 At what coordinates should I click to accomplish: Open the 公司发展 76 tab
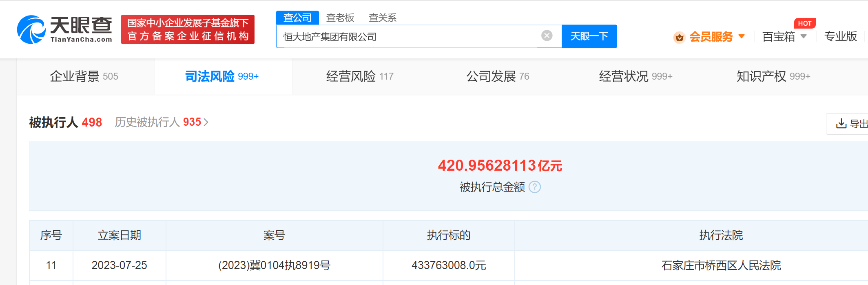click(498, 76)
